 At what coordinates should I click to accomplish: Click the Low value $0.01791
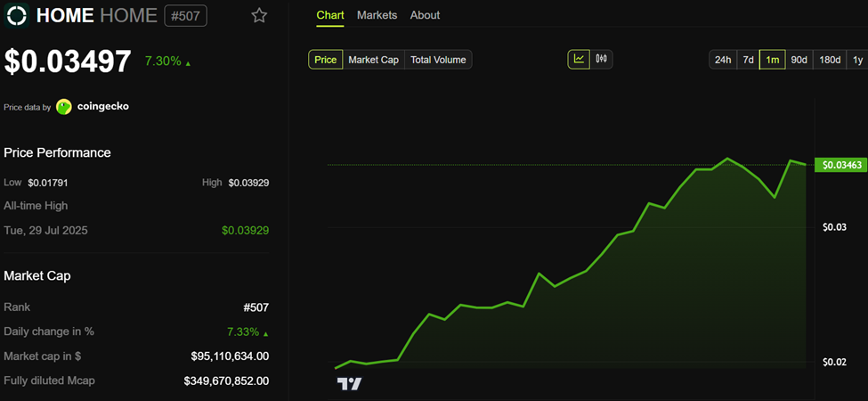pos(47,183)
